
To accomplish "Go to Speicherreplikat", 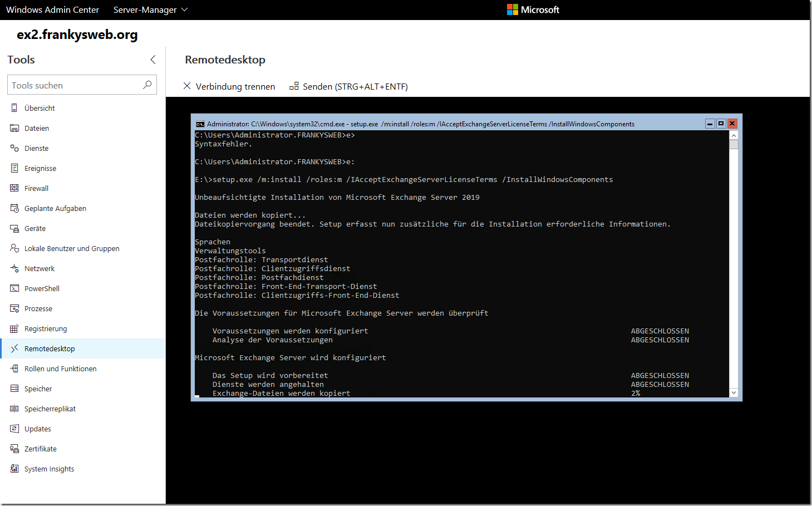I will (82, 409).
